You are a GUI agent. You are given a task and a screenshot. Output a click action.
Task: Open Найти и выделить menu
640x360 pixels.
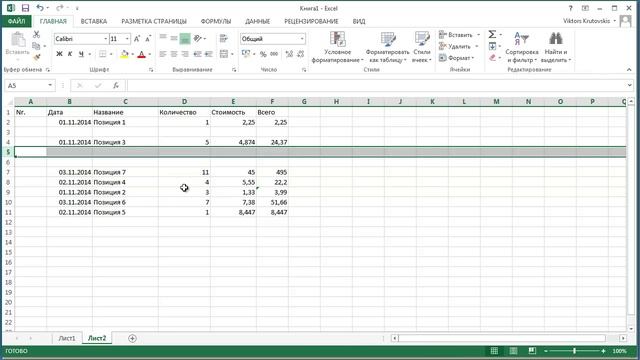click(556, 47)
